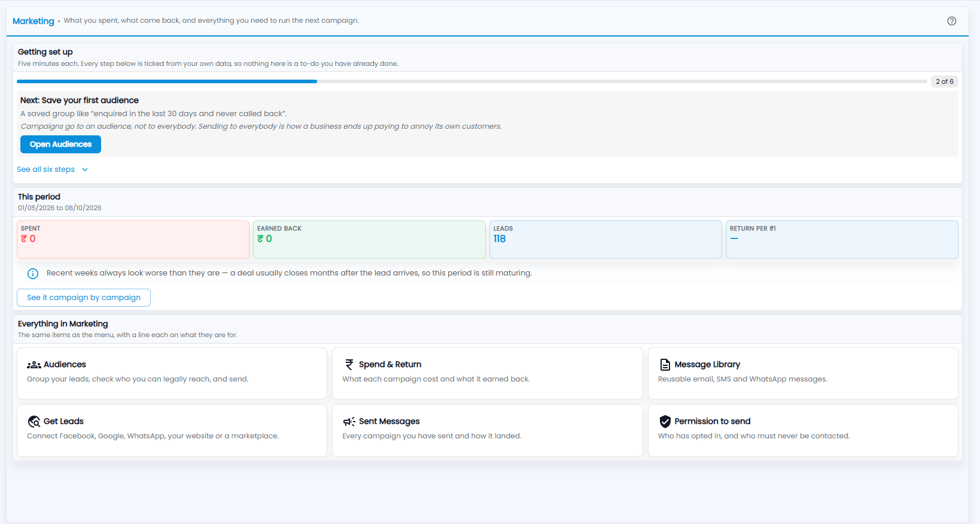Click the Get Leads search icon

34,422
